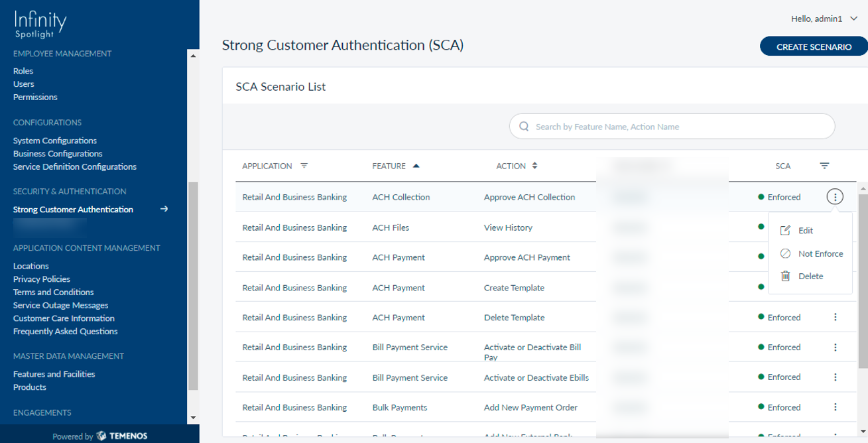Open Features and Facilities sidebar link
The height and width of the screenshot is (443, 868).
coord(54,374)
